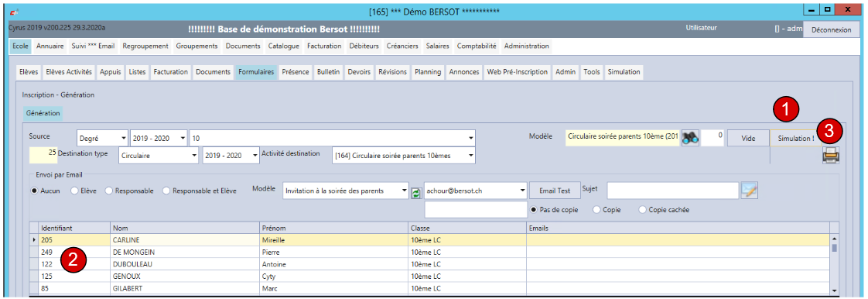
Task: Click the Modèle field Circulaire soirée parents
Action: 622,138
